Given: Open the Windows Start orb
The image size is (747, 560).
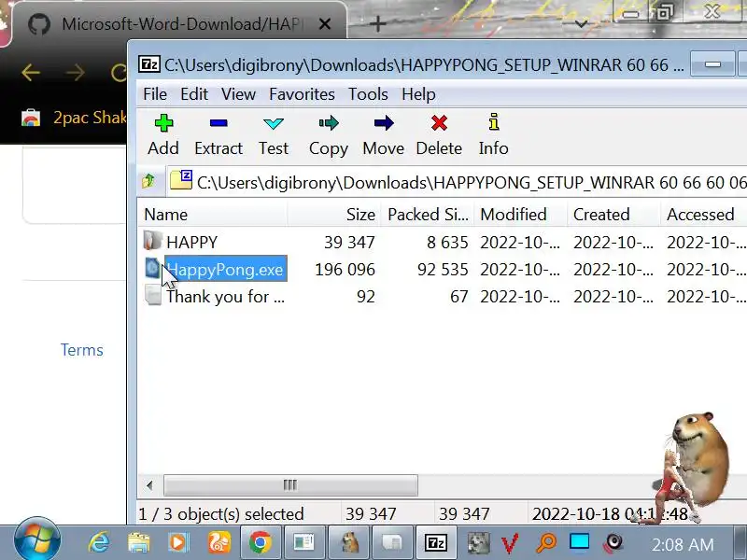Looking at the screenshot, I should pos(37,539).
